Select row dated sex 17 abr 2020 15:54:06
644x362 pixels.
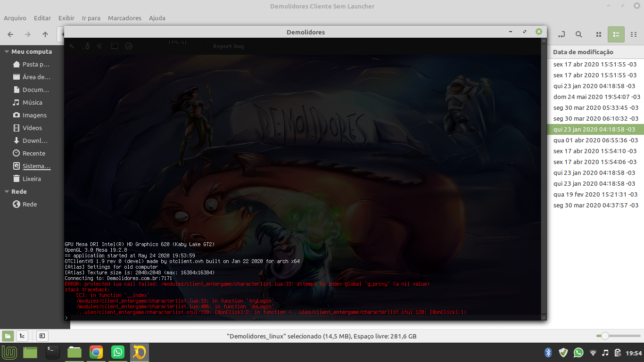(596, 162)
